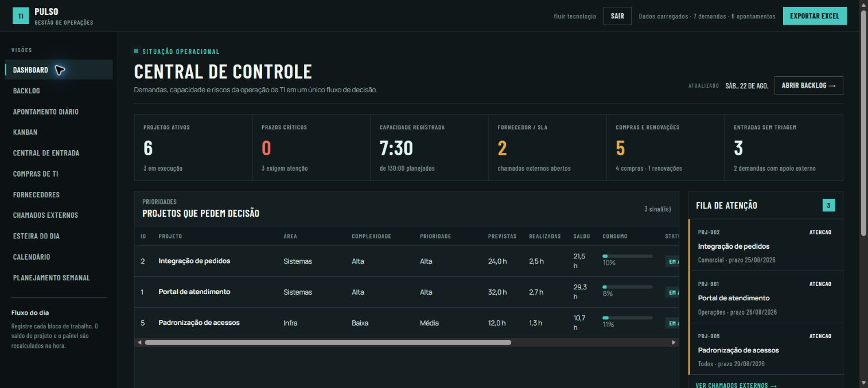Image resolution: width=868 pixels, height=388 pixels.
Task: Click the page vertical scrollbar thumb
Action: coord(863,123)
